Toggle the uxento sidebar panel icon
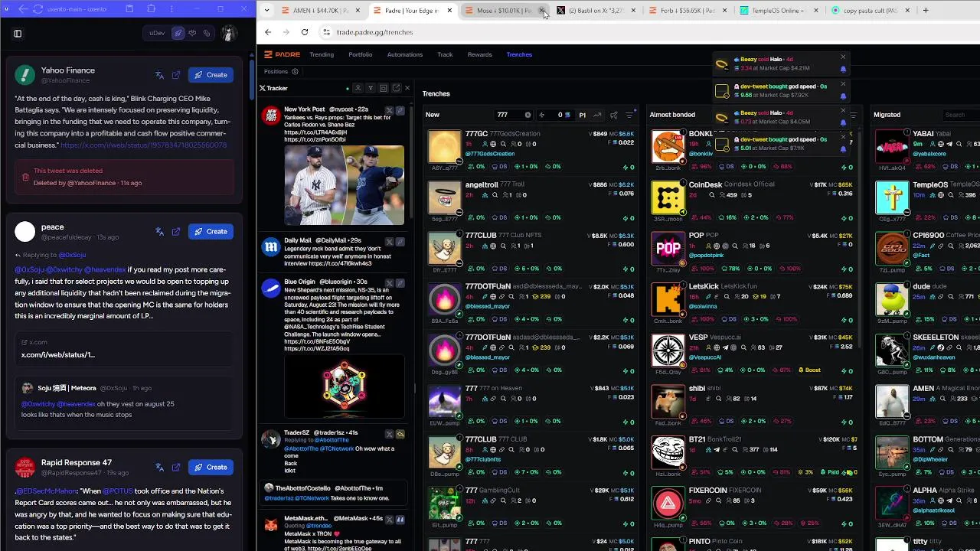Screen dimensions: 980x551 [18, 34]
